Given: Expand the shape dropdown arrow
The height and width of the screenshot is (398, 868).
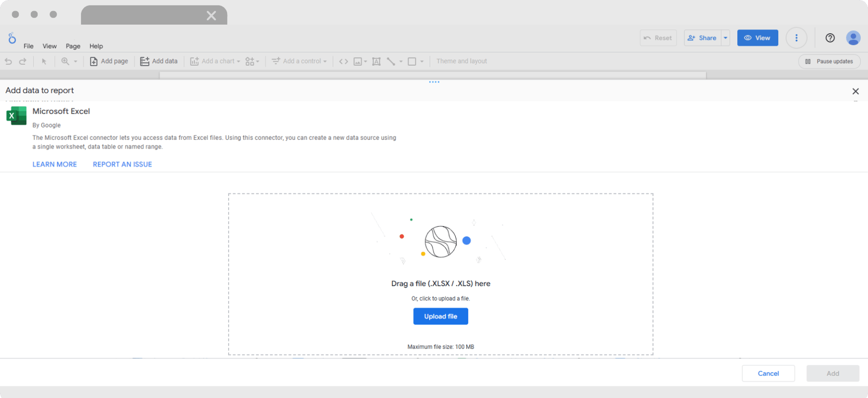Looking at the screenshot, I should coord(422,62).
